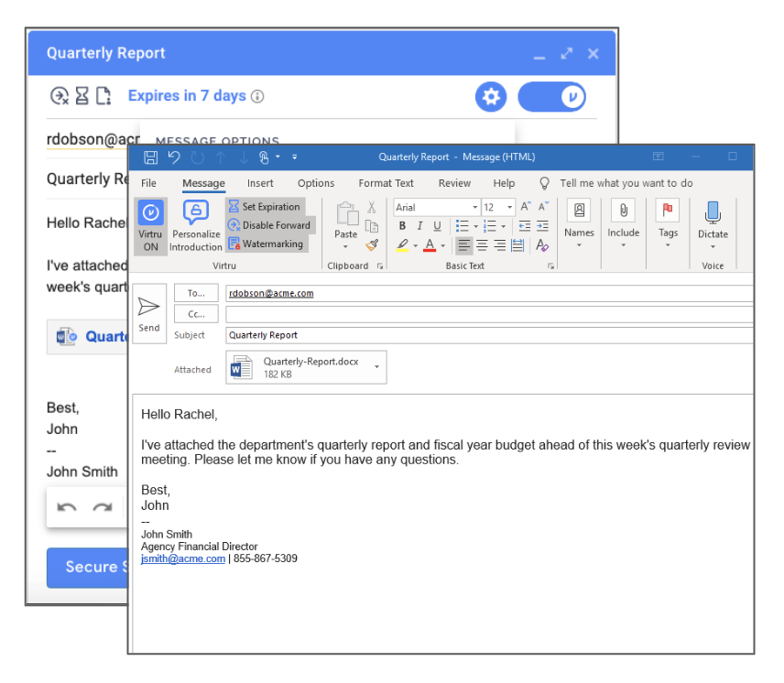Increase the paragraph indent

pyautogui.click(x=542, y=226)
